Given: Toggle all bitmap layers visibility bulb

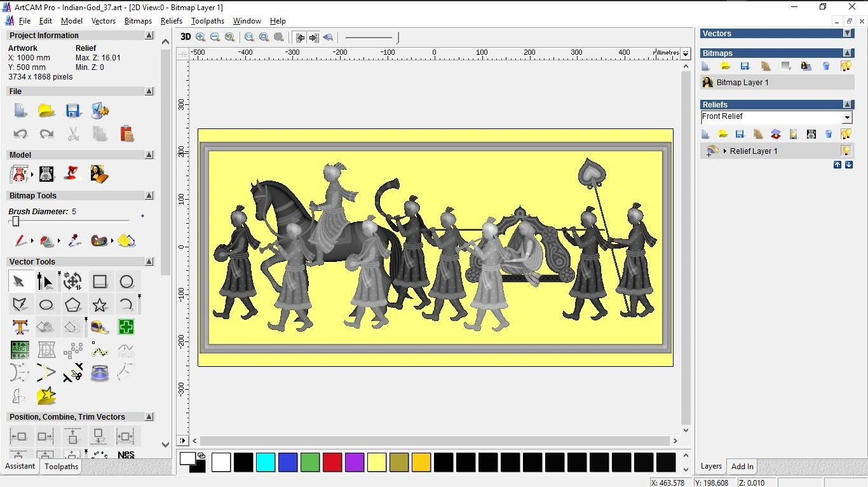Looking at the screenshot, I should coord(846,66).
